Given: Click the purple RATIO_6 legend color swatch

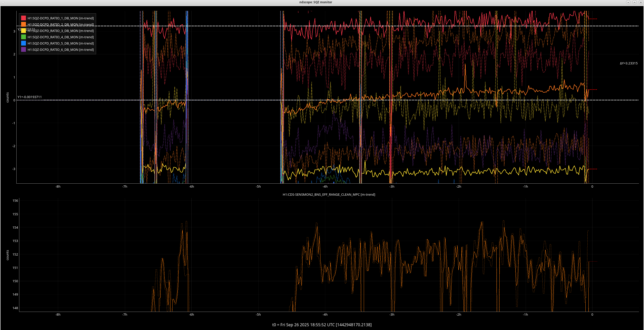Looking at the screenshot, I should click(23, 50).
